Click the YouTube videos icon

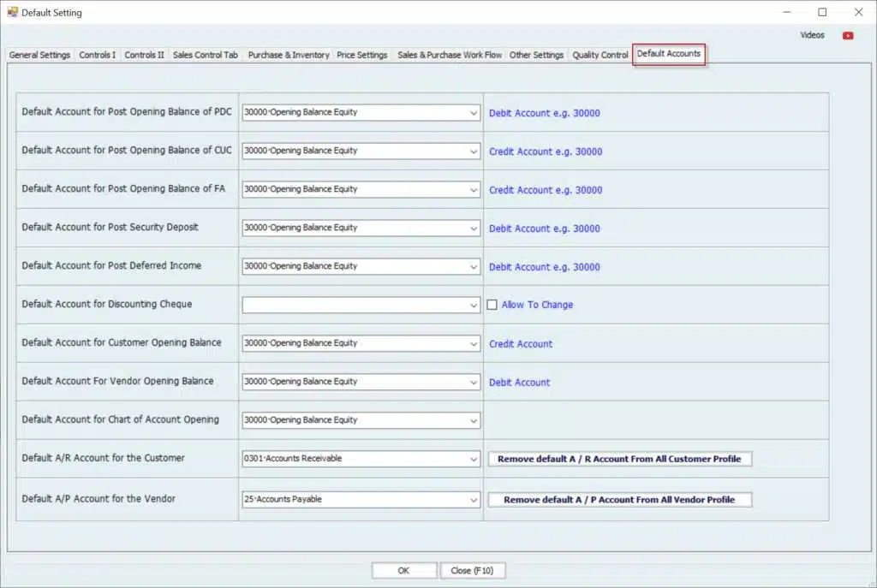pos(848,36)
